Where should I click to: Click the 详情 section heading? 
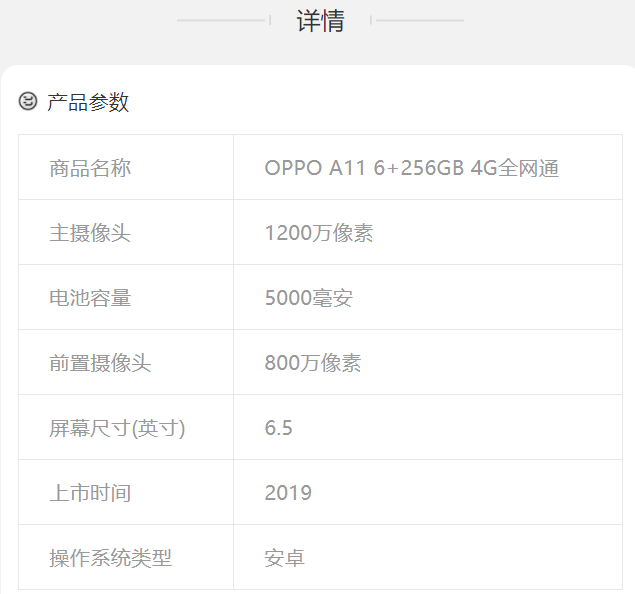[x=320, y=20]
